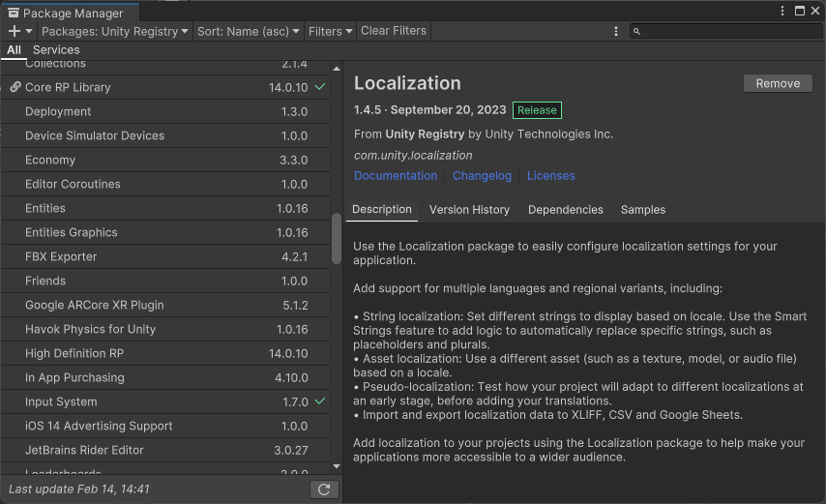
Task: Open the add package dropdown arrow
Action: [29, 32]
